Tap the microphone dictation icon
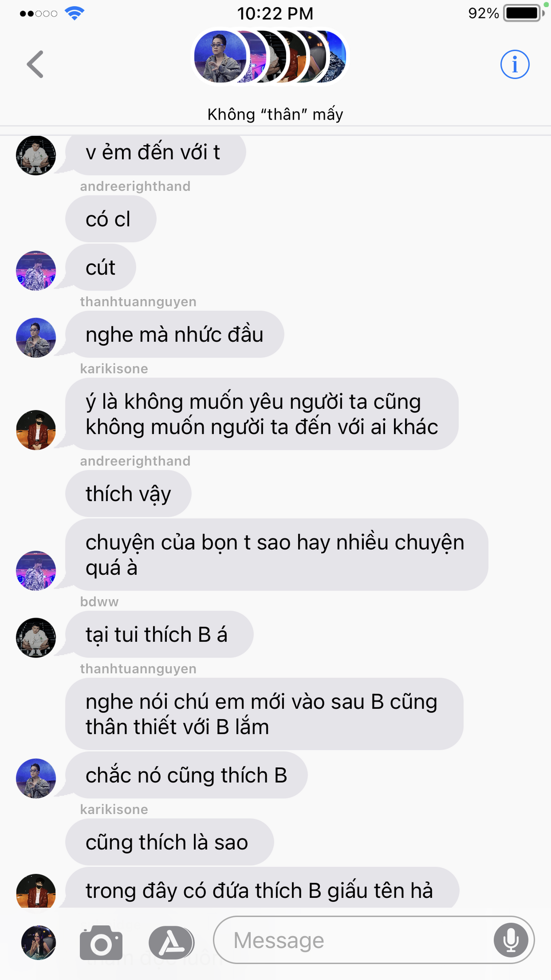The image size is (551, 980). click(511, 940)
